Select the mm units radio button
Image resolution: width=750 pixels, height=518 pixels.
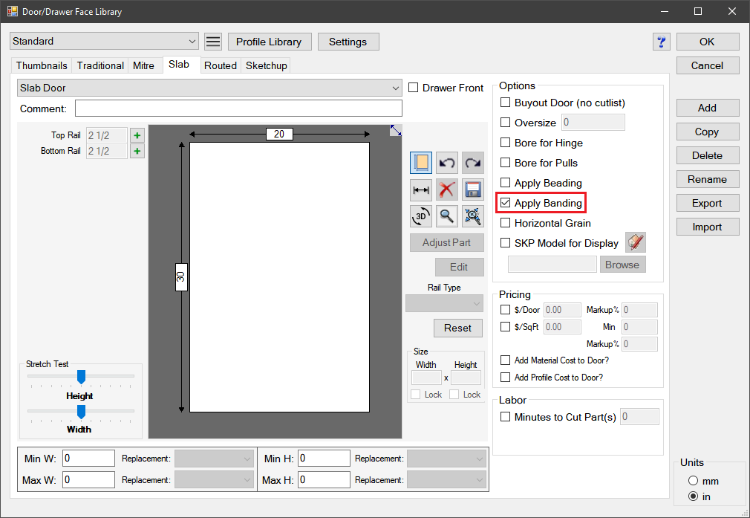[693, 481]
